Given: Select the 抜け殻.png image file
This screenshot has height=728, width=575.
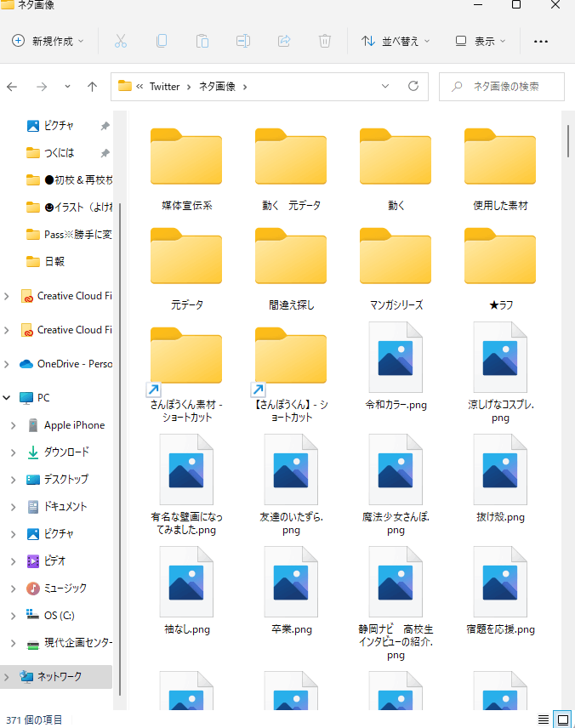Looking at the screenshot, I should coord(500,479).
